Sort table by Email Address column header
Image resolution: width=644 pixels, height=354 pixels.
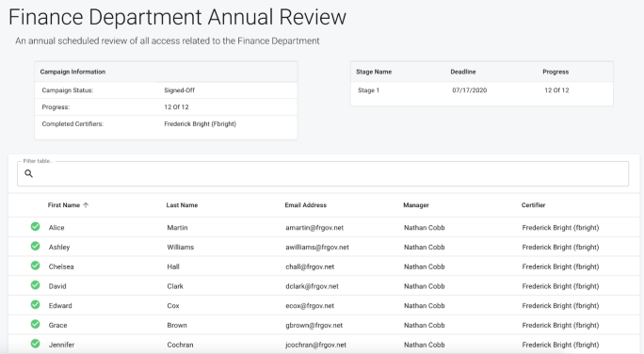pos(306,205)
